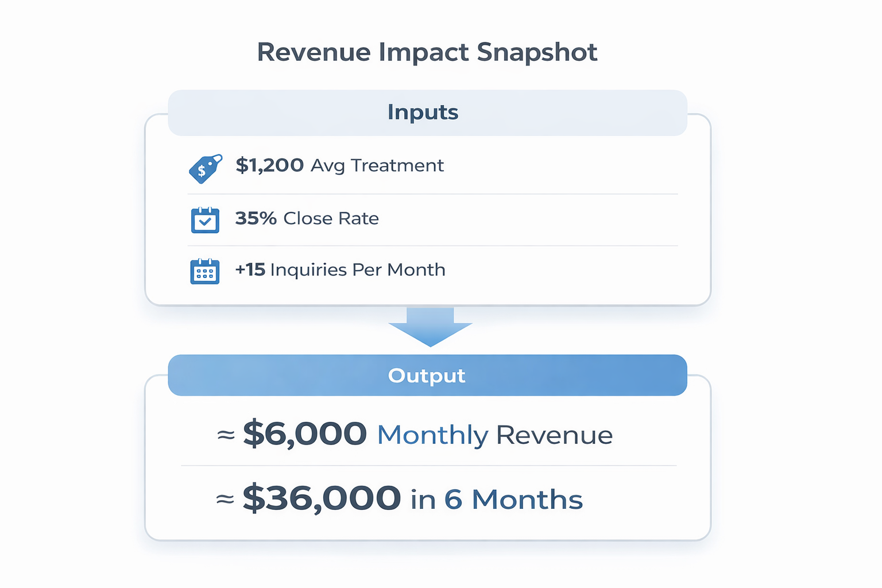Screen dimensions: 882x588
Task: Click the blue downward arrow
Action: [430, 326]
